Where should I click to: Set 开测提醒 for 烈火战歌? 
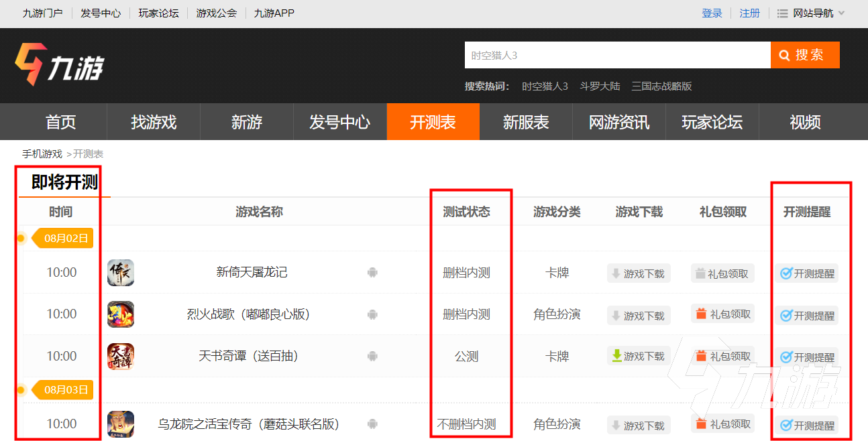[x=808, y=315]
